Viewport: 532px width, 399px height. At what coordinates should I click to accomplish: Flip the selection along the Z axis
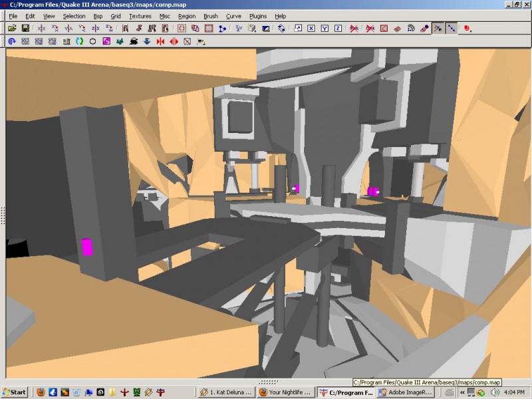pos(95,29)
